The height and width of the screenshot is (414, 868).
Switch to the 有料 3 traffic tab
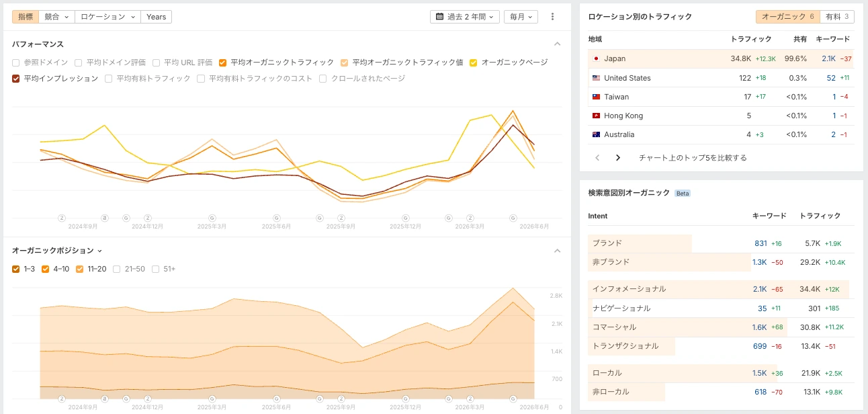pos(837,17)
